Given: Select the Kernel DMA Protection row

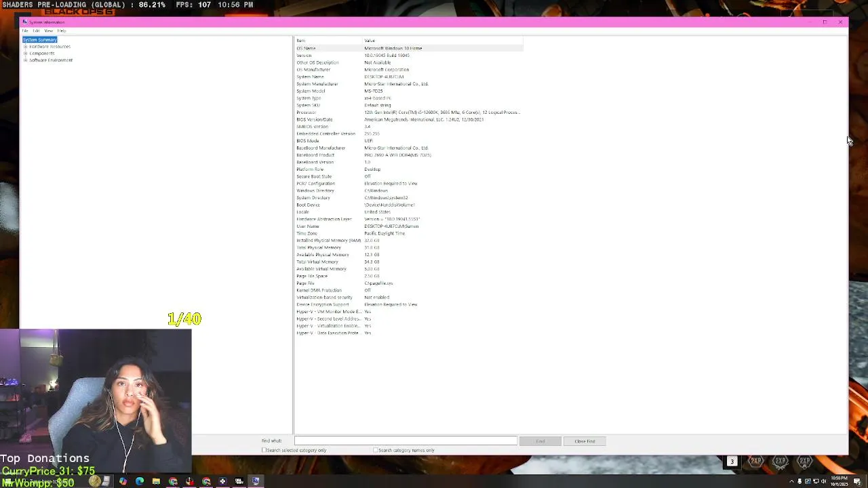Looking at the screenshot, I should pos(409,290).
